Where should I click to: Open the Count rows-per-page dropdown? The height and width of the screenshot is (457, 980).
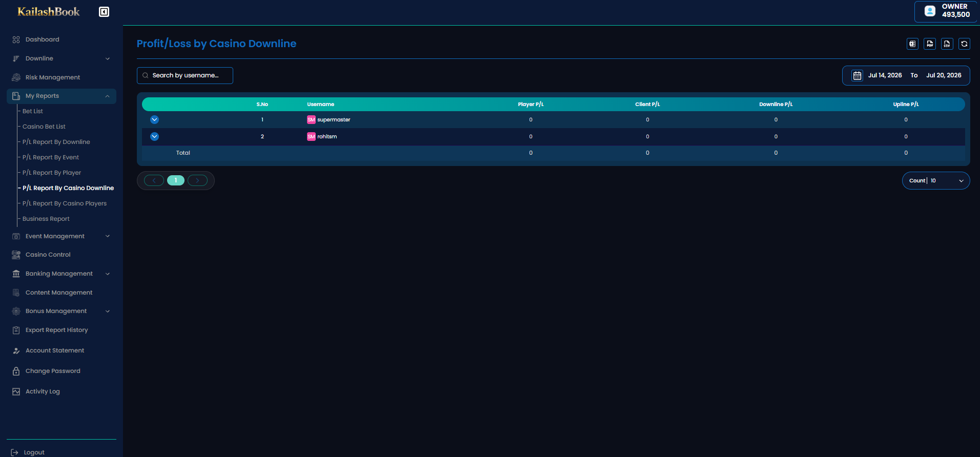[x=936, y=181]
